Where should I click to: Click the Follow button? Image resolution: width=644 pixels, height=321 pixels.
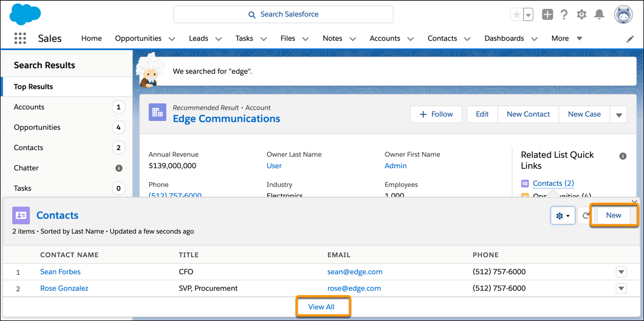pyautogui.click(x=436, y=114)
